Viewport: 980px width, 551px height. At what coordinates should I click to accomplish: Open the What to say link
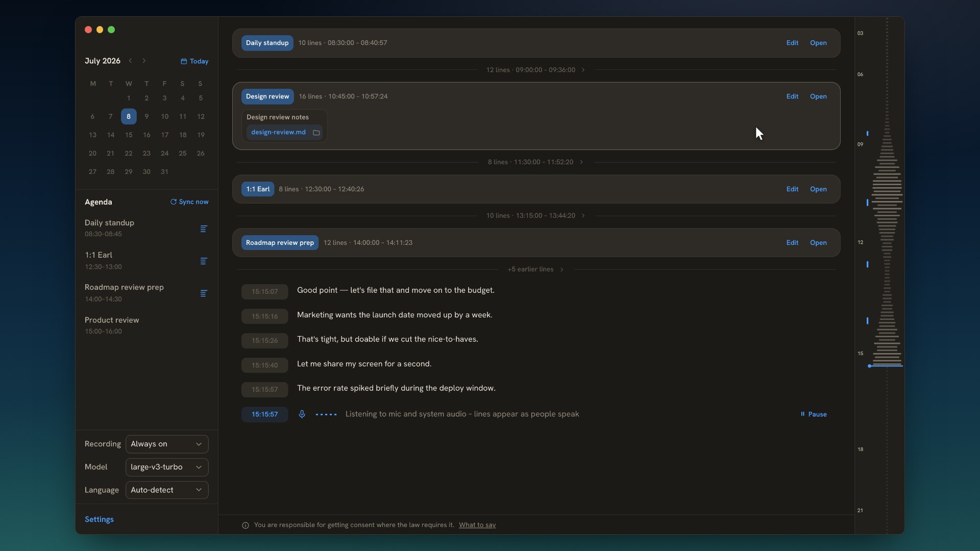477,525
